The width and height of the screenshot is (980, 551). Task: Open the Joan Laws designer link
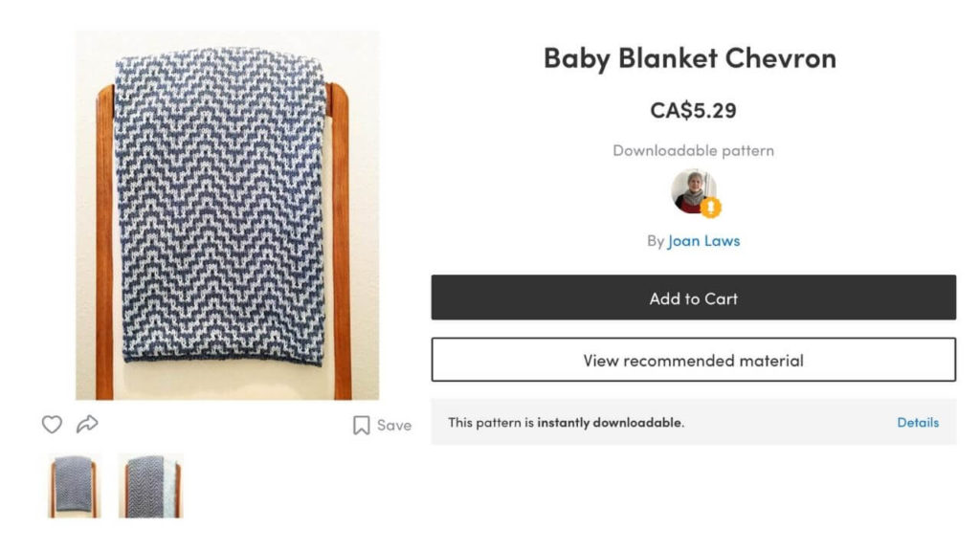tap(703, 240)
